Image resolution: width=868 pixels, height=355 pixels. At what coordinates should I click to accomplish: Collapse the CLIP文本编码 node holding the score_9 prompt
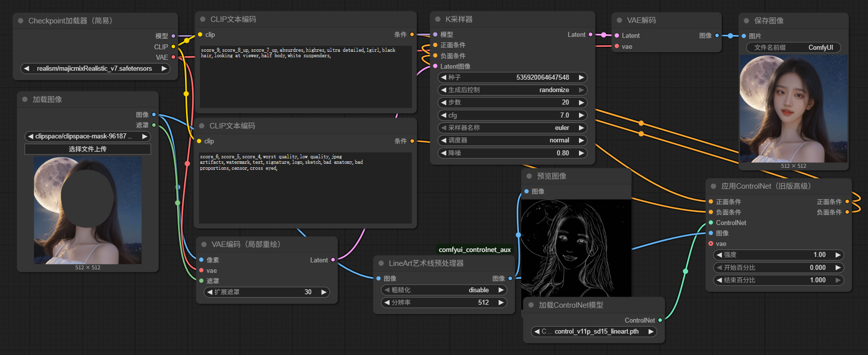tap(203, 19)
